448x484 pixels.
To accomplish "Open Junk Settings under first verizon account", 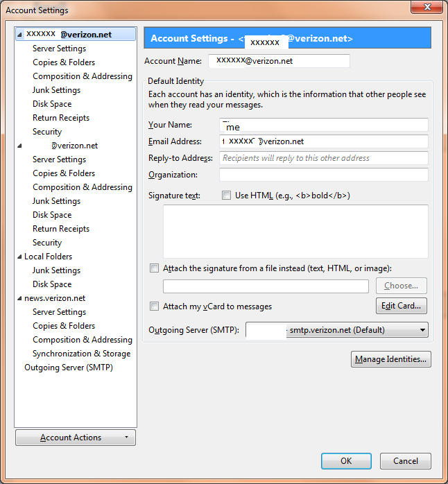I will coord(56,90).
